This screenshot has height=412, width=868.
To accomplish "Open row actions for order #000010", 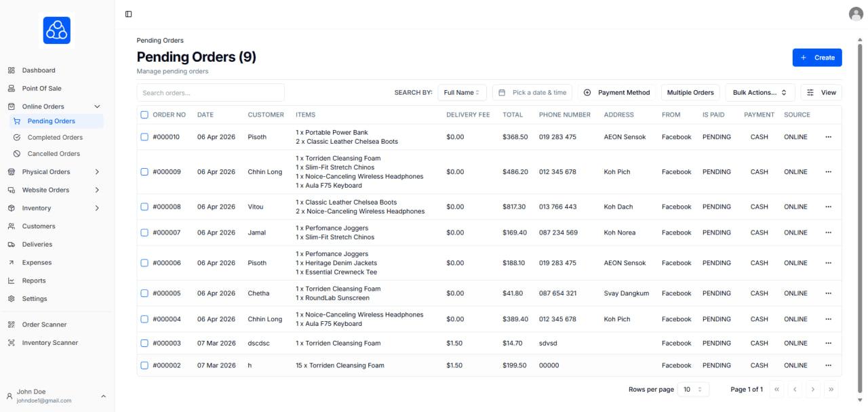I will click(x=828, y=137).
